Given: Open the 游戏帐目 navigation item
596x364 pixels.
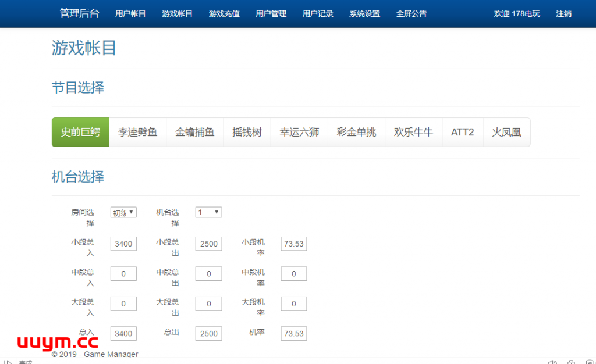Looking at the screenshot, I should [x=177, y=13].
